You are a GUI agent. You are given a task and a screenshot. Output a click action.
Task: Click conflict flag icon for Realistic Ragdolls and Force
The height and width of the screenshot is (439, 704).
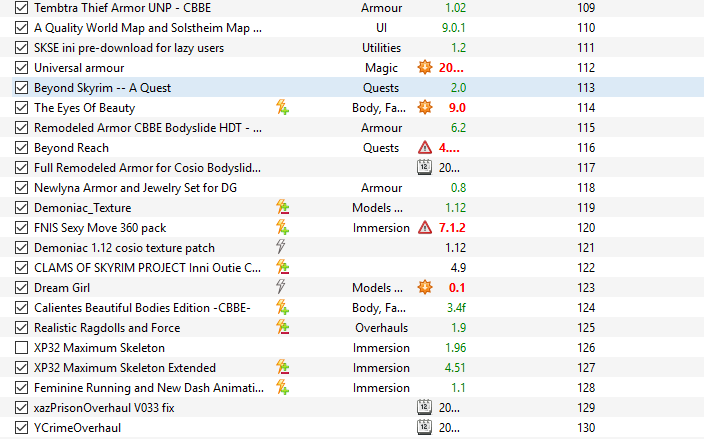282,328
